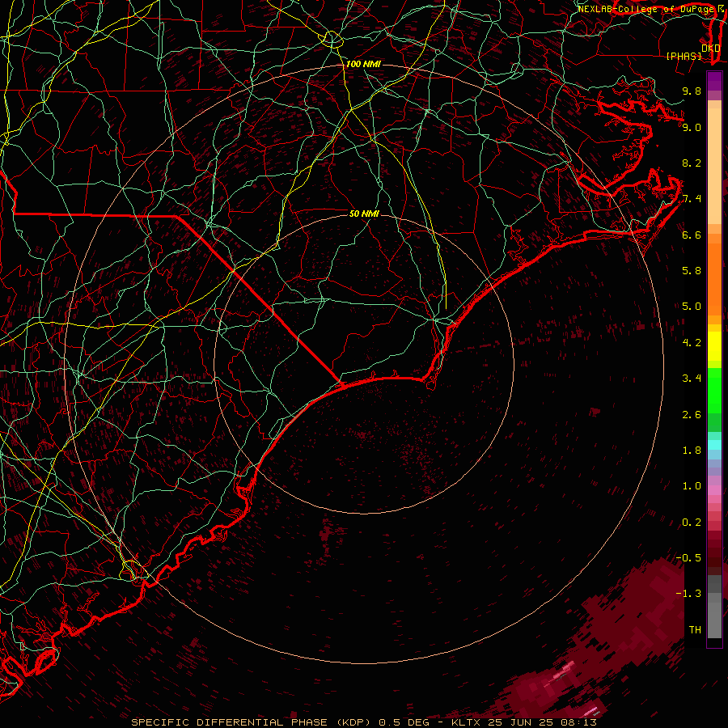Click the 9.0 value on the color scale

(x=692, y=127)
